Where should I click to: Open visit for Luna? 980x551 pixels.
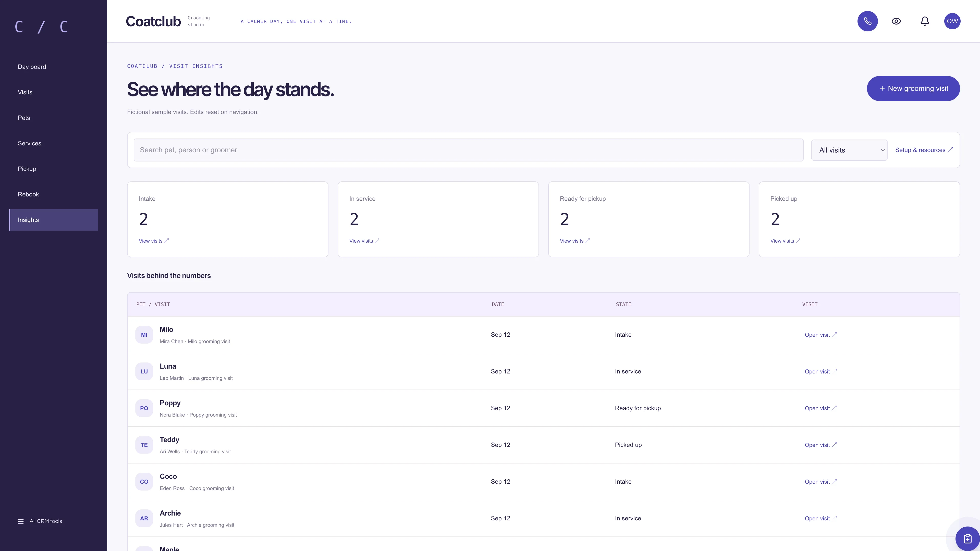(x=820, y=371)
